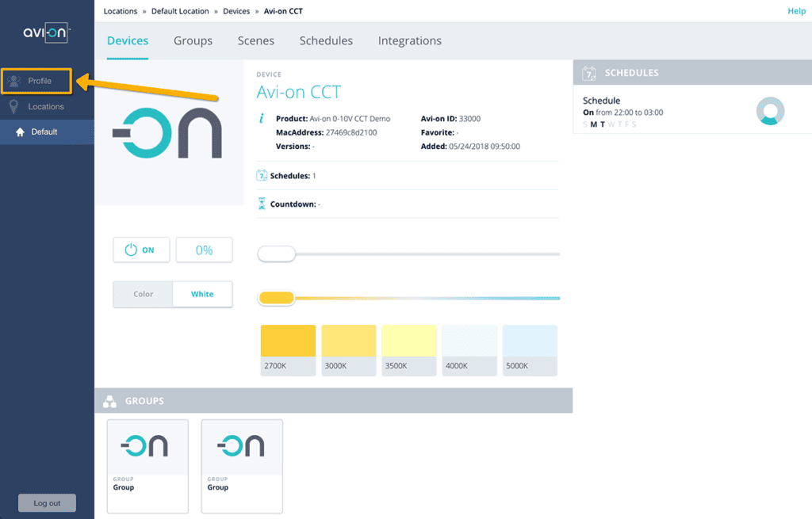This screenshot has height=519, width=812.
Task: Click the countdown hourglass icon
Action: [x=262, y=204]
